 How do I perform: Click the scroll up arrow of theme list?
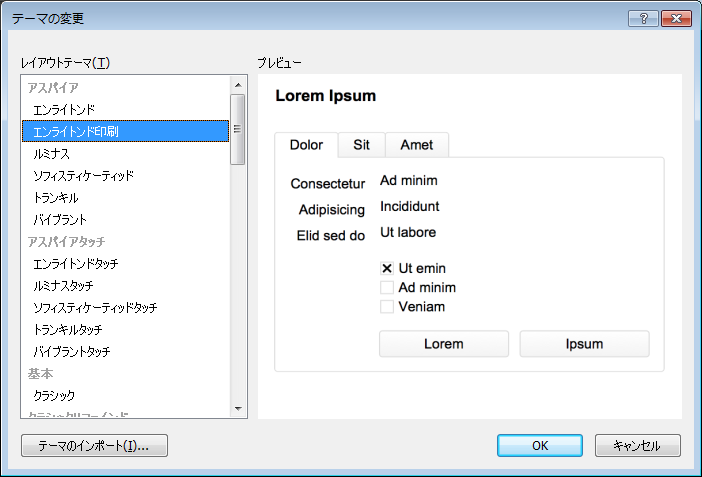pos(238,85)
